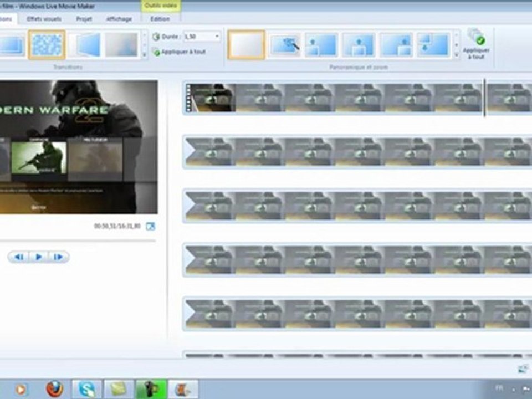Viewport: 532px width, 399px height.
Task: Expand the pan and zoom gallery more arrow
Action: tap(456, 54)
